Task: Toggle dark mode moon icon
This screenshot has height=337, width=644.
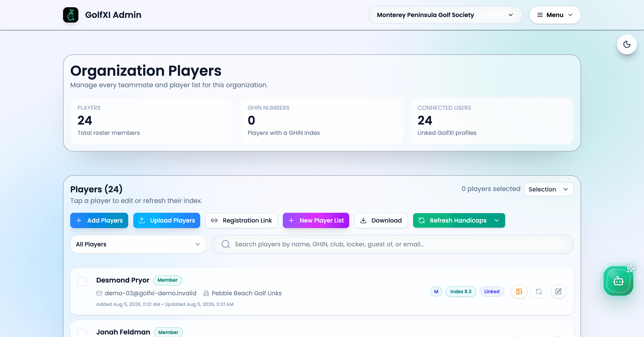Action: click(x=627, y=44)
